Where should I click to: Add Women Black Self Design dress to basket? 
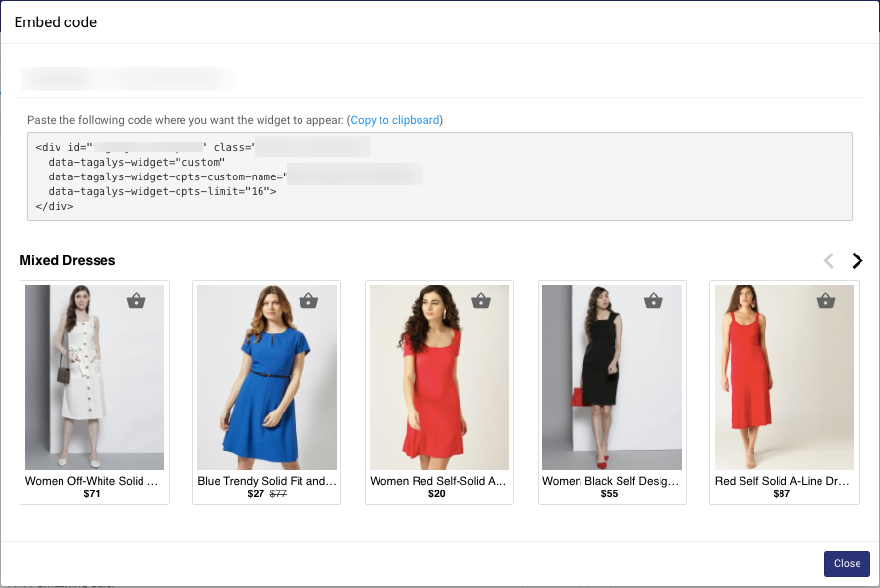point(654,300)
